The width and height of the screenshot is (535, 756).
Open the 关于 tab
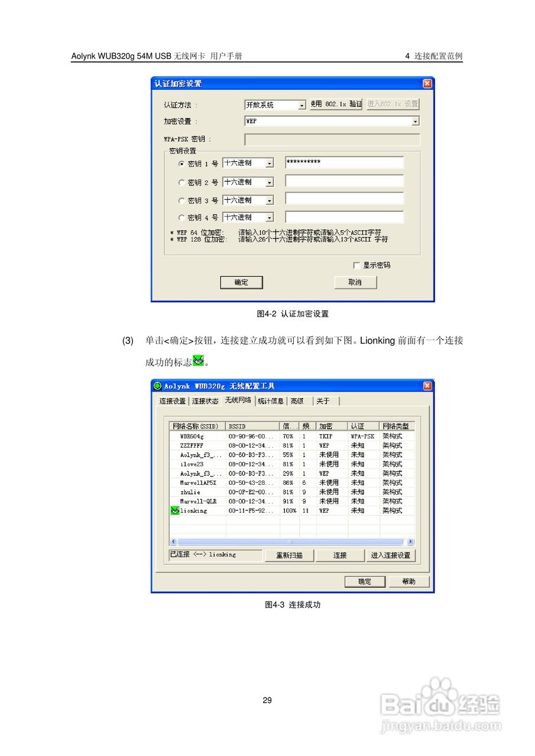click(x=325, y=401)
